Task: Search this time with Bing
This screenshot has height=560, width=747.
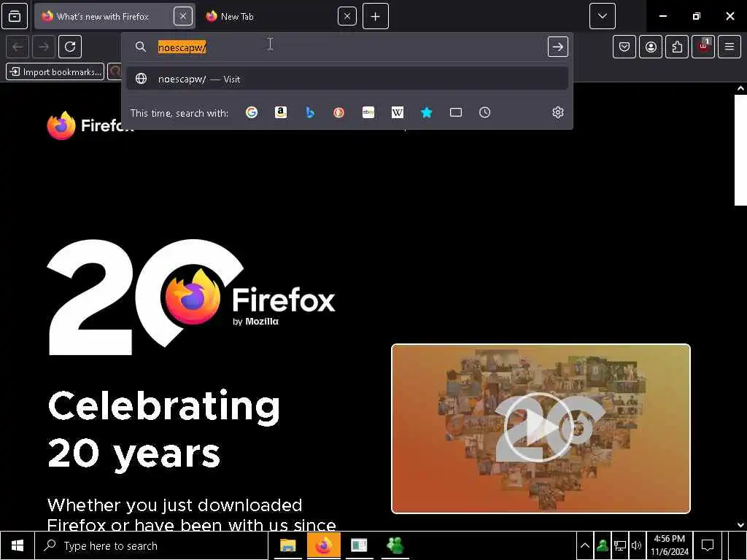Action: tap(310, 112)
